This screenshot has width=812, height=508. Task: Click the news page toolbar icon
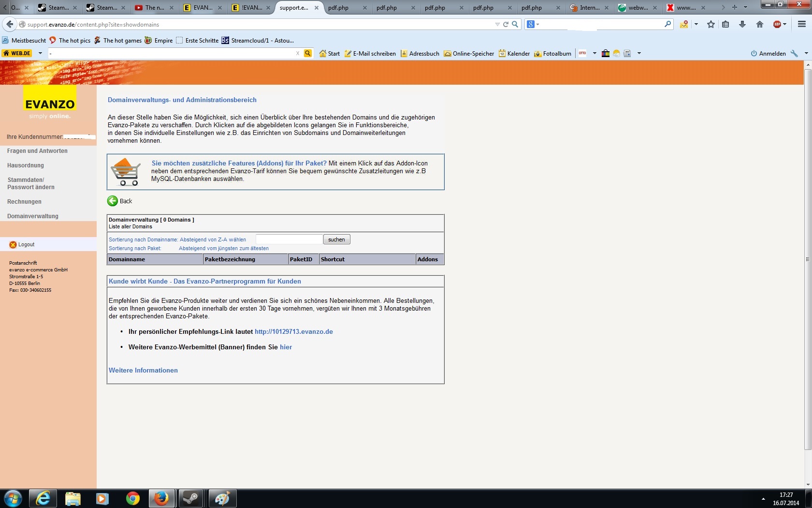click(x=627, y=53)
